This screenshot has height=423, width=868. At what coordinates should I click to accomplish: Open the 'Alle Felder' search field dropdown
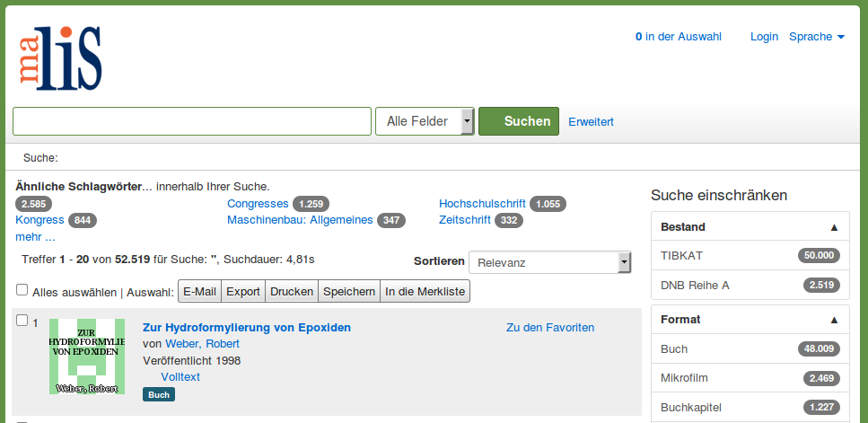pos(425,121)
